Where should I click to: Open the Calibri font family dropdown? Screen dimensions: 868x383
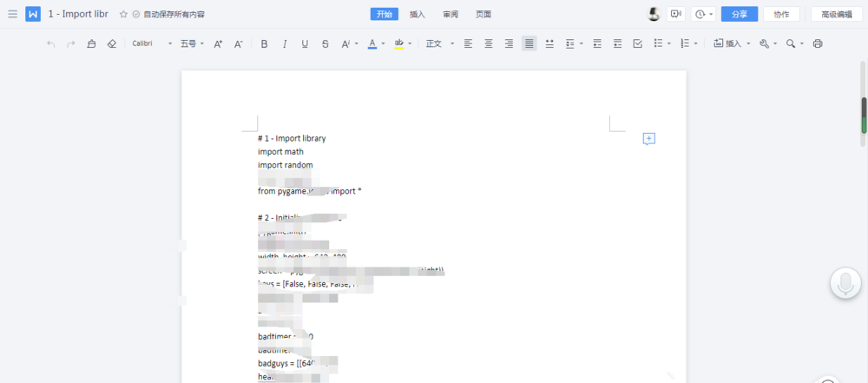coord(152,43)
